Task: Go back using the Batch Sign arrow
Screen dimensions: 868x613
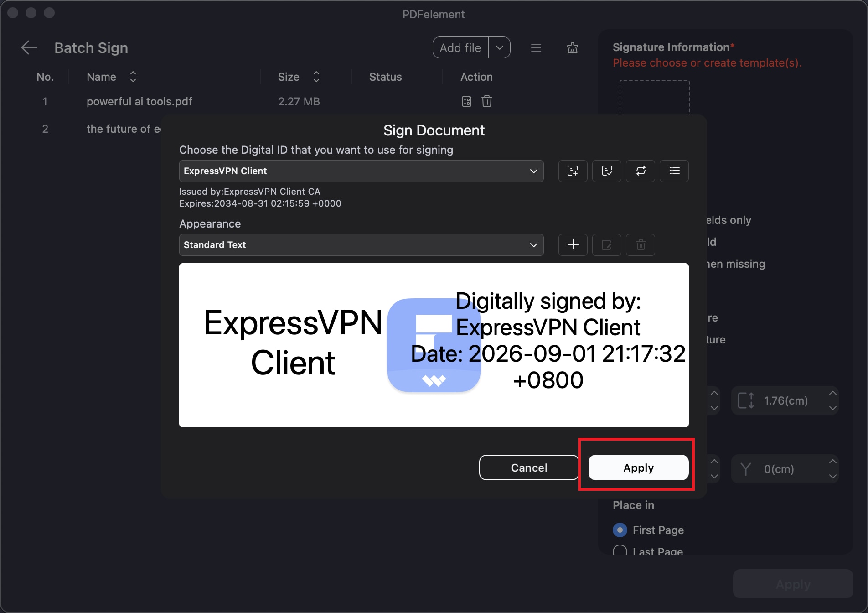Action: pos(29,47)
